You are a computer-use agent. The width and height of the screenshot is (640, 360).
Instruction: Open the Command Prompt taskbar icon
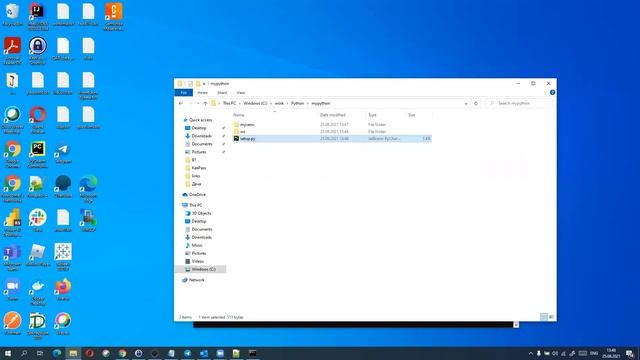tap(253, 353)
